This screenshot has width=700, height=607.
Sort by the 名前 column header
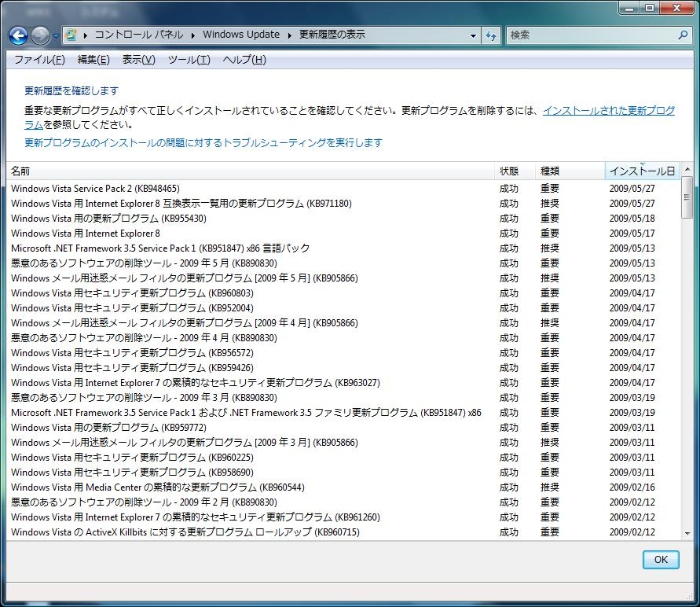pos(251,171)
